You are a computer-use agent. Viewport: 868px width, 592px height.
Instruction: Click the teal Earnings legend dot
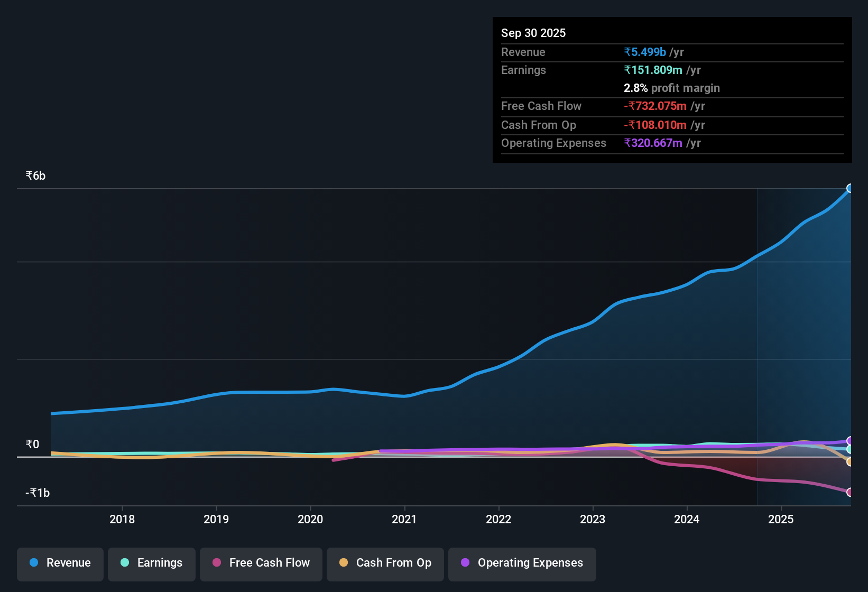[125, 563]
